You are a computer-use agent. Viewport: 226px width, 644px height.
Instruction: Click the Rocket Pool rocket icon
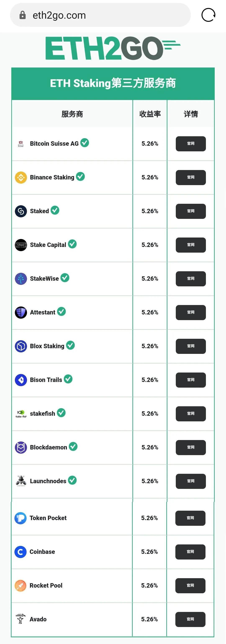point(21,586)
